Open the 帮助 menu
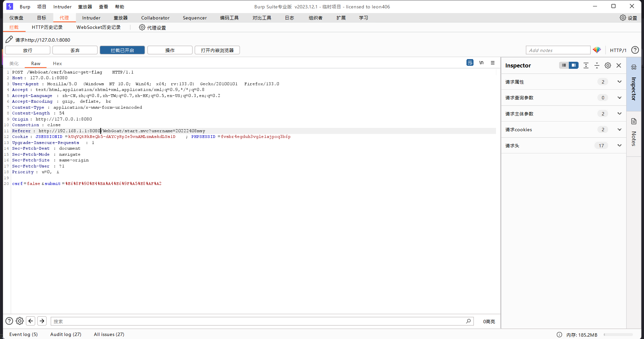The image size is (644, 339). (x=119, y=7)
